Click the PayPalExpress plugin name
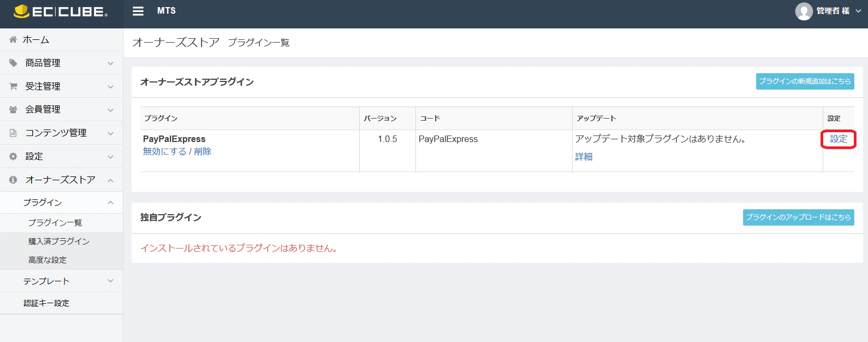 point(174,139)
